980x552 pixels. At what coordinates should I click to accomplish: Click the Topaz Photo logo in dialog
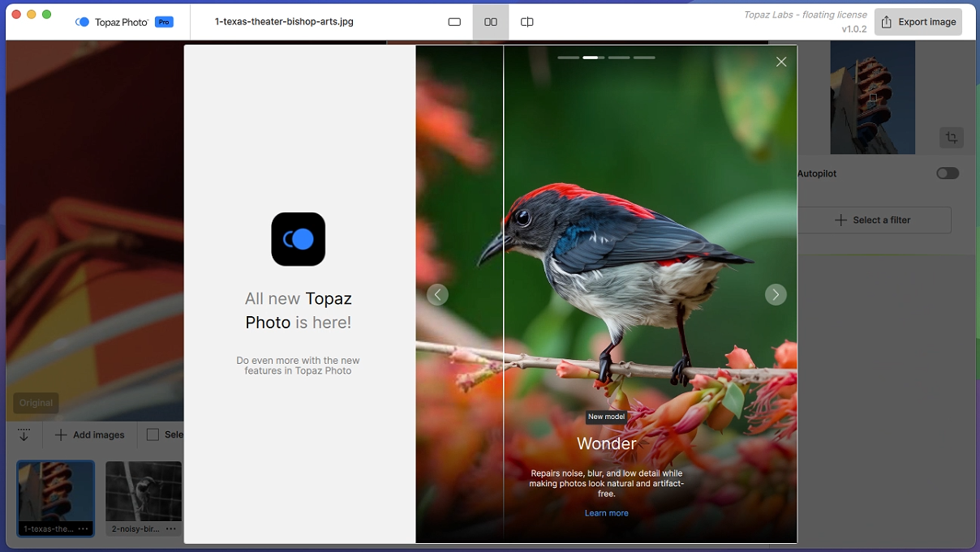(x=298, y=239)
